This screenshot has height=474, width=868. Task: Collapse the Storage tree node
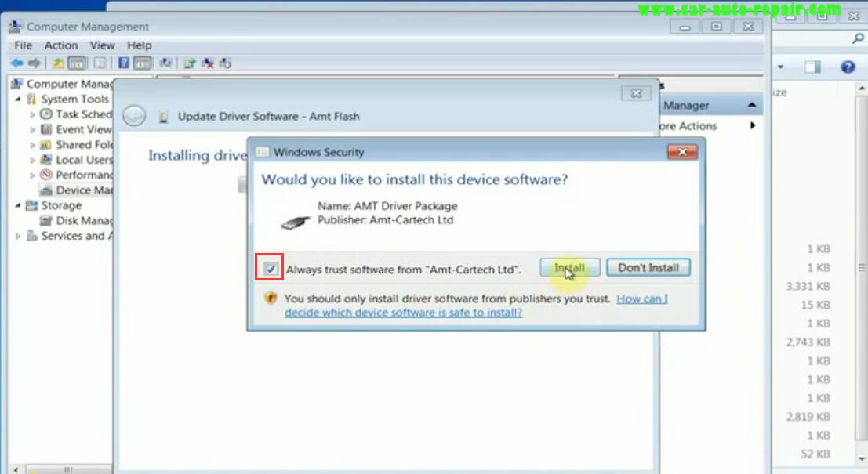18,205
